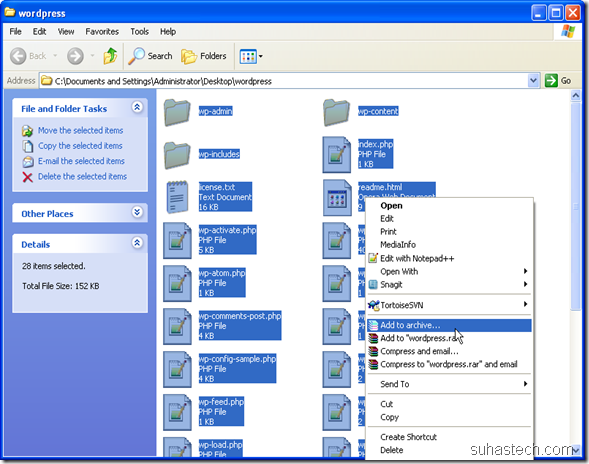Choose MediaInfo from context menu
This screenshot has height=464, width=589.
(x=449, y=245)
